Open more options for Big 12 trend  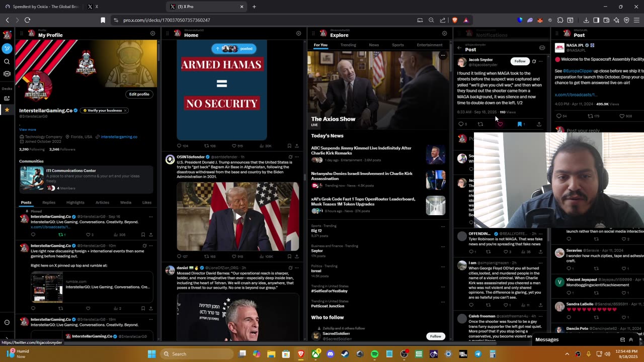tap(443, 226)
